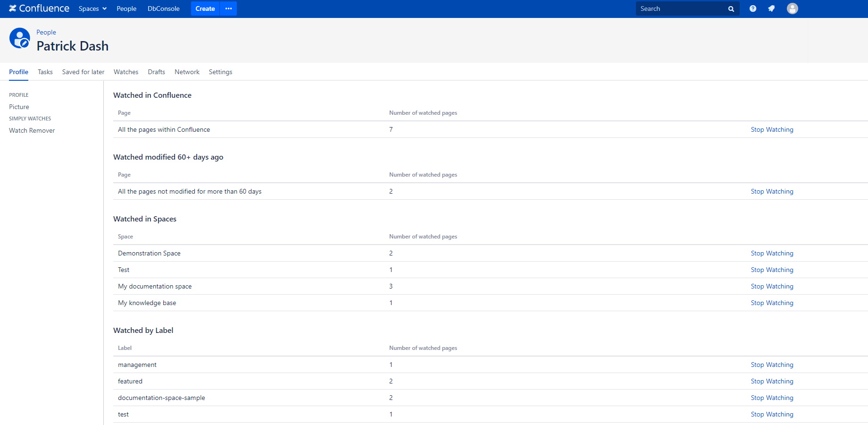Click the management label name
Screen dimensions: 868x425
point(137,365)
